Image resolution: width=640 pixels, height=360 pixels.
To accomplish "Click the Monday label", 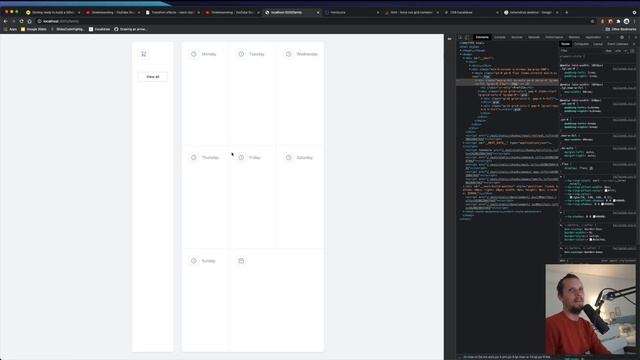I will point(209,54).
